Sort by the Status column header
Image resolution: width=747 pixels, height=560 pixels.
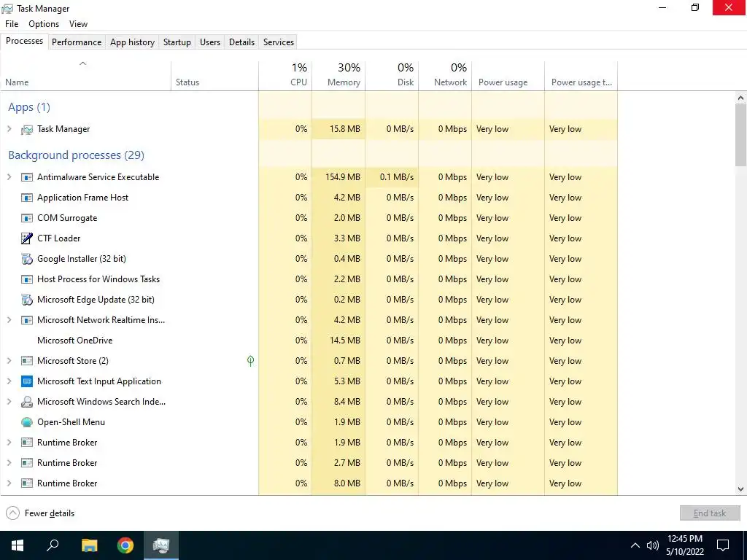coord(215,76)
